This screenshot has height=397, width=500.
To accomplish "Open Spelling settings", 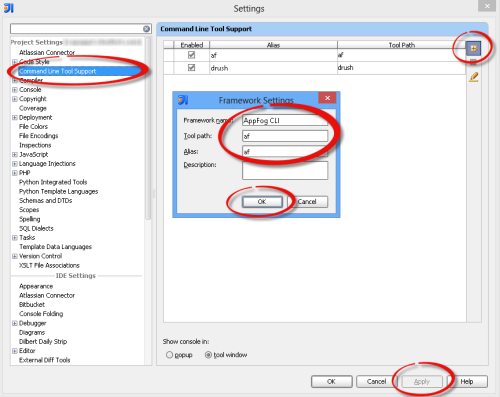I will (x=30, y=219).
